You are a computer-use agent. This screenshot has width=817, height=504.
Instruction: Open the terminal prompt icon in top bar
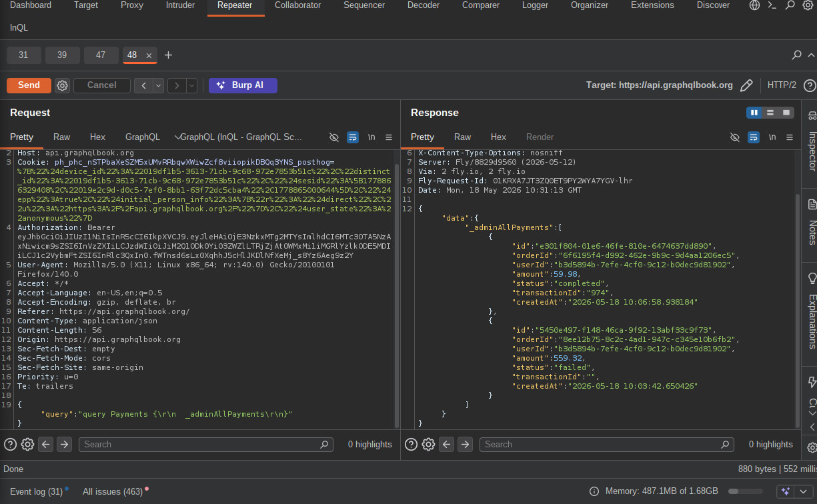tap(772, 5)
